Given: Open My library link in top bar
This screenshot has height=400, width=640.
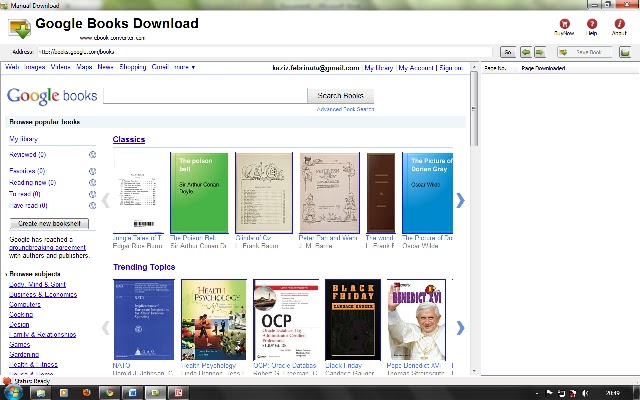Looking at the screenshot, I should coord(379,68).
